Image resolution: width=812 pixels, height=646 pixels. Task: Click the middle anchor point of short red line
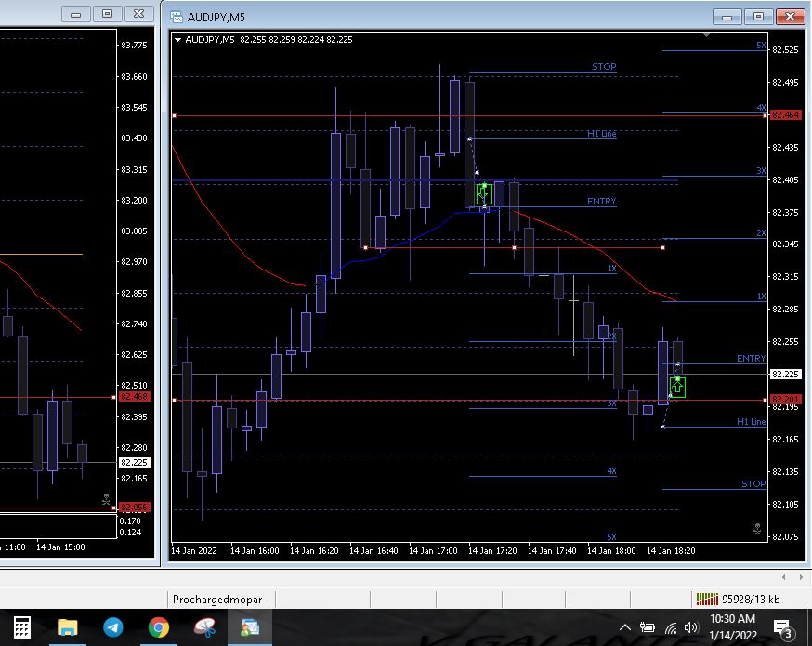tap(514, 247)
